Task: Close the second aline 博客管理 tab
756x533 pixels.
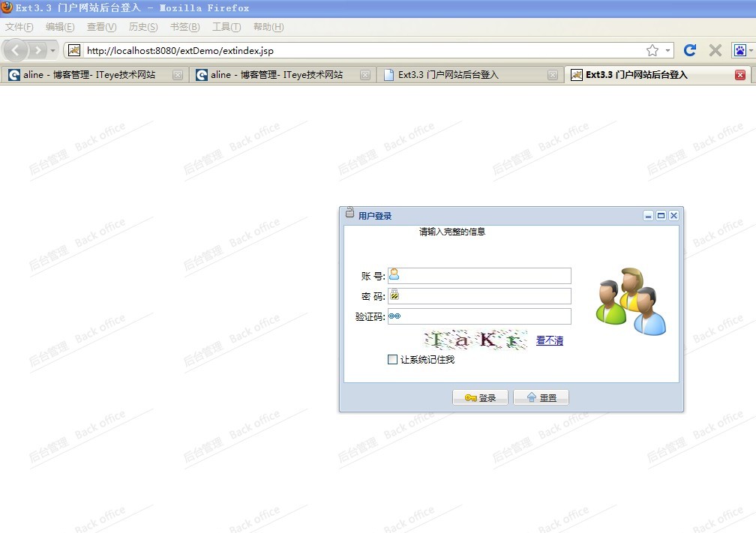Action: [x=365, y=75]
